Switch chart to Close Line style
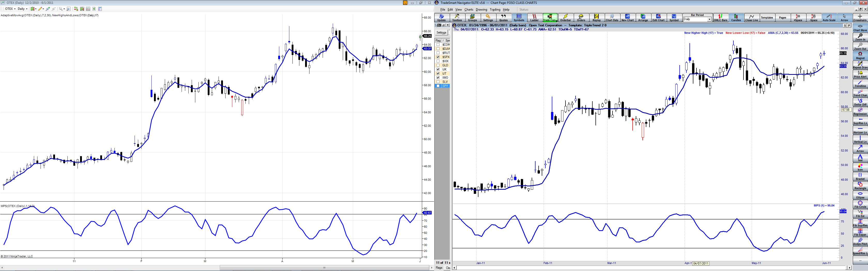This screenshot has height=271, width=868. click(x=751, y=18)
